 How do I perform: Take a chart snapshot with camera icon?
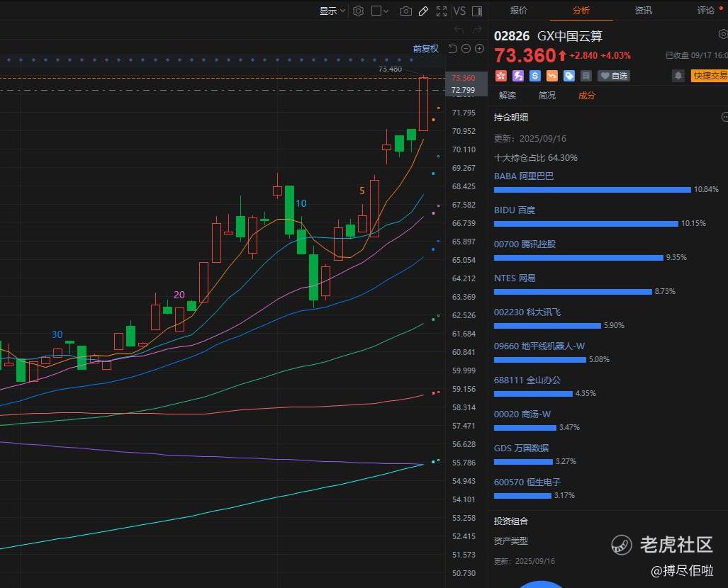pyautogui.click(x=405, y=11)
